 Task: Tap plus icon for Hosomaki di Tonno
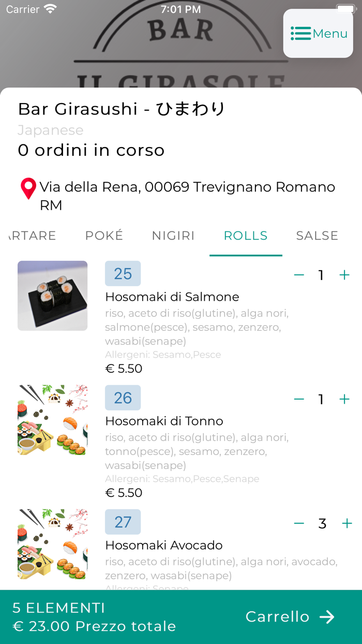pyautogui.click(x=344, y=399)
